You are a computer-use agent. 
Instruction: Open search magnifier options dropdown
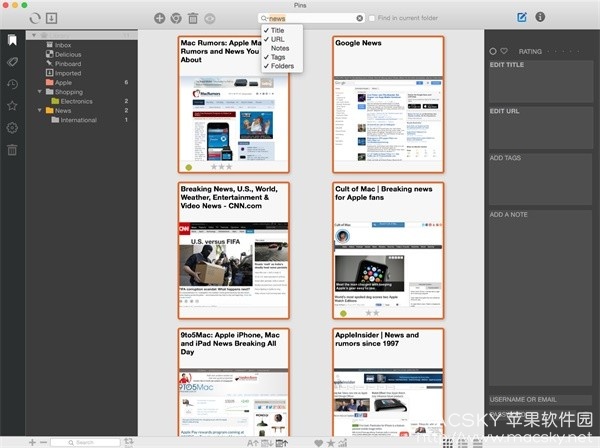[264, 18]
